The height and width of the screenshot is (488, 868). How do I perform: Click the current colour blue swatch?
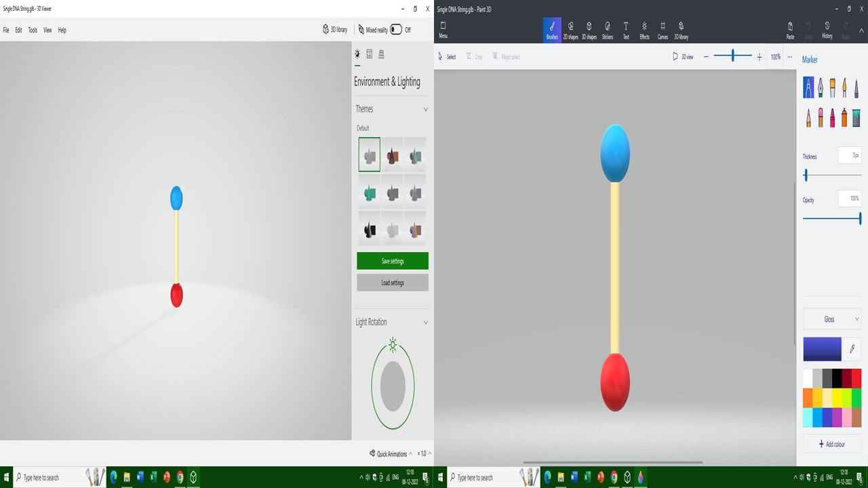[x=822, y=349]
